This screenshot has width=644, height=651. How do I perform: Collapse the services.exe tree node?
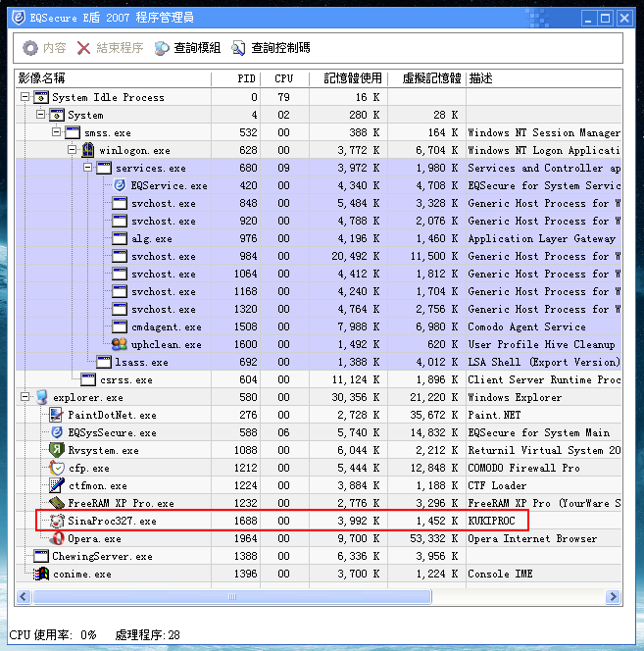(88, 168)
